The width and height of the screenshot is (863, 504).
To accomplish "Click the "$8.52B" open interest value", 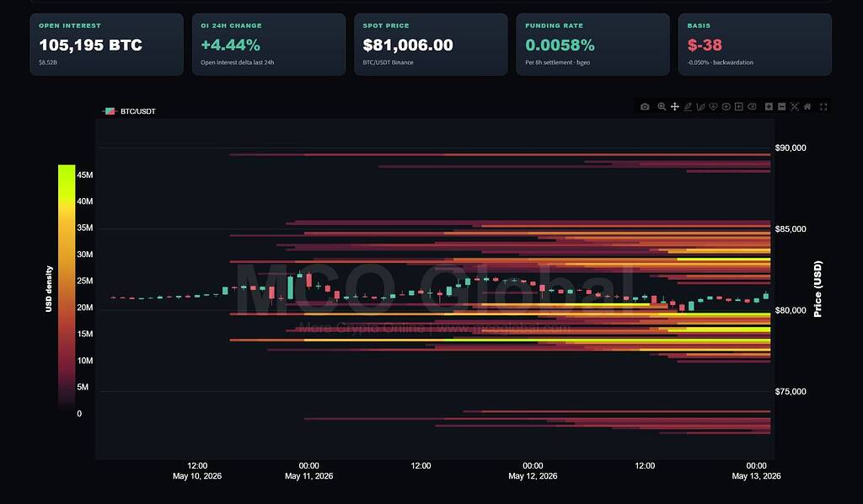I will 48,62.
